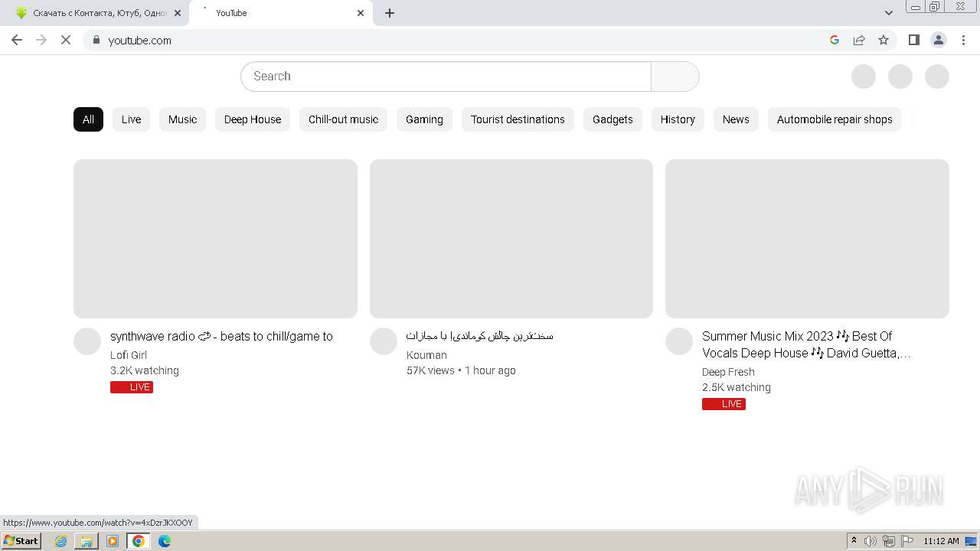Screen dimensions: 980x551
Task: Open the Kouman video thumbnail
Action: (511, 239)
